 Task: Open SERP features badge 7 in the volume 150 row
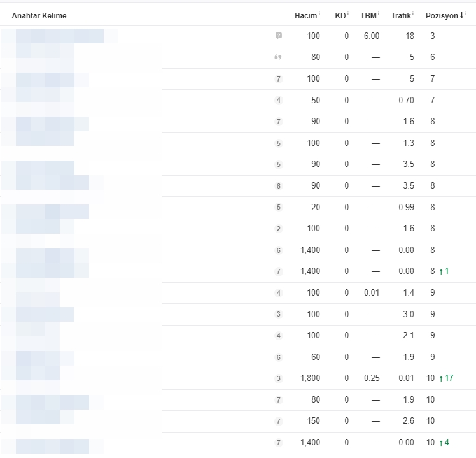278,421
